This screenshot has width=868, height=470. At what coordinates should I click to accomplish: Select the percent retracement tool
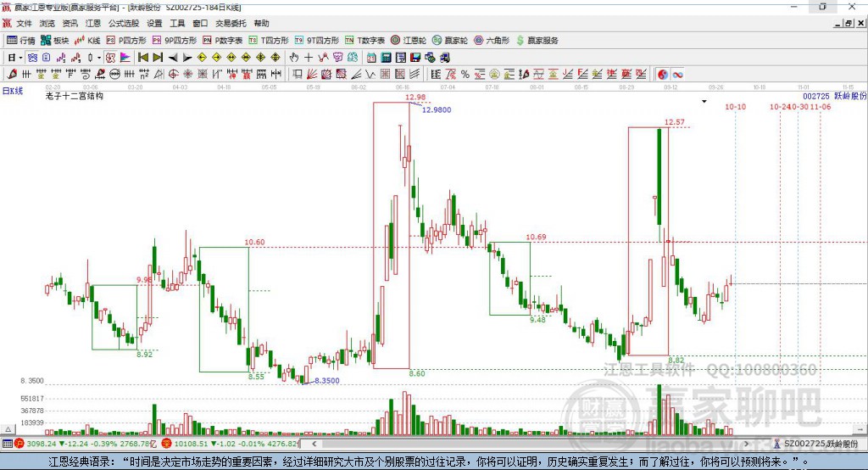tap(465, 75)
